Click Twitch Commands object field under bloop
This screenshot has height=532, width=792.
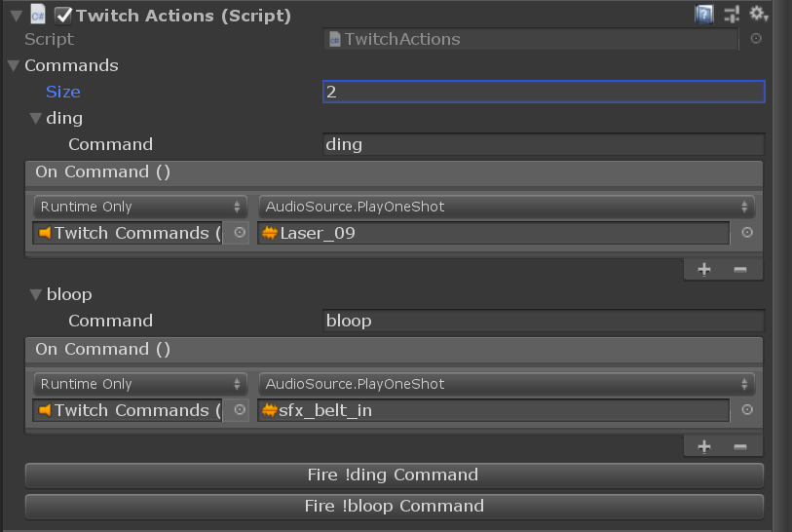[x=128, y=410]
